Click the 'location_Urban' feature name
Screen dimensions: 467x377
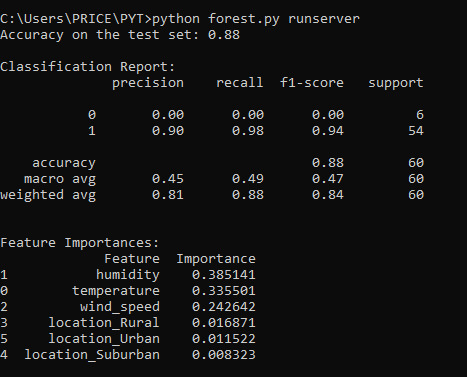(104, 339)
